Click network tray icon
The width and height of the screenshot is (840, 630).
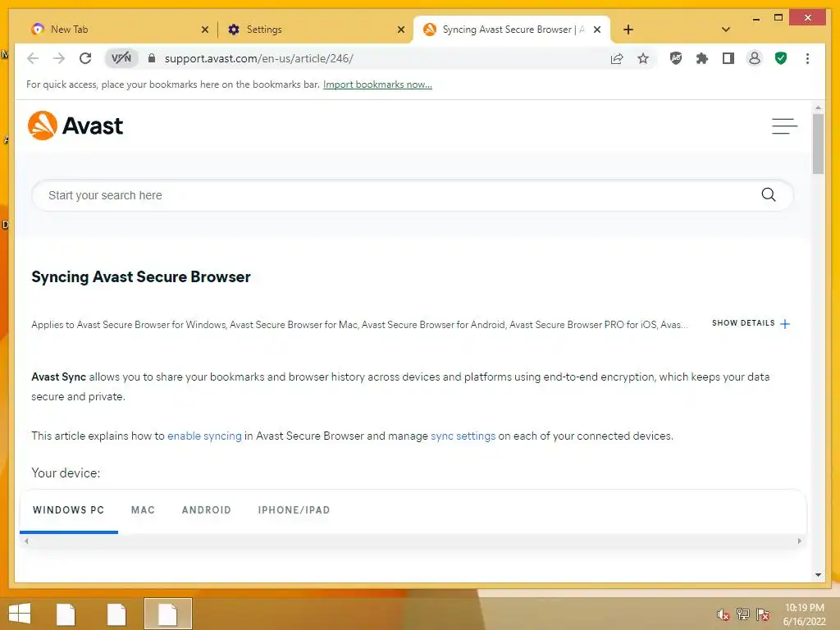point(743,614)
